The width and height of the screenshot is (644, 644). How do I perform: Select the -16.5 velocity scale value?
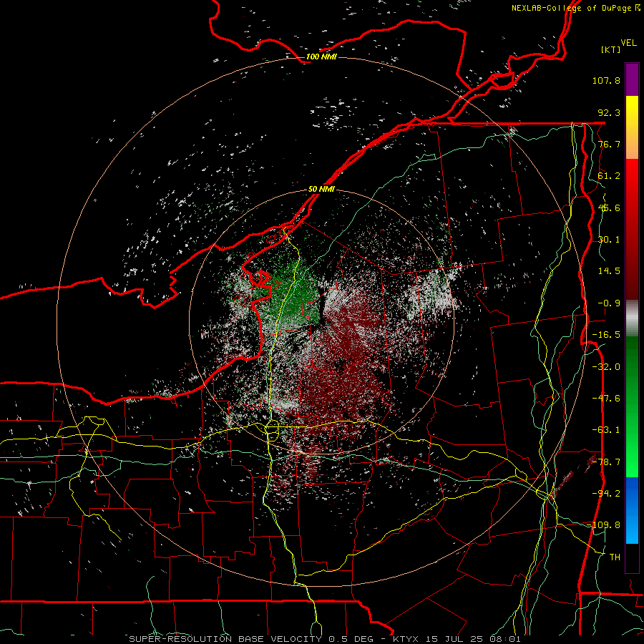pyautogui.click(x=606, y=335)
